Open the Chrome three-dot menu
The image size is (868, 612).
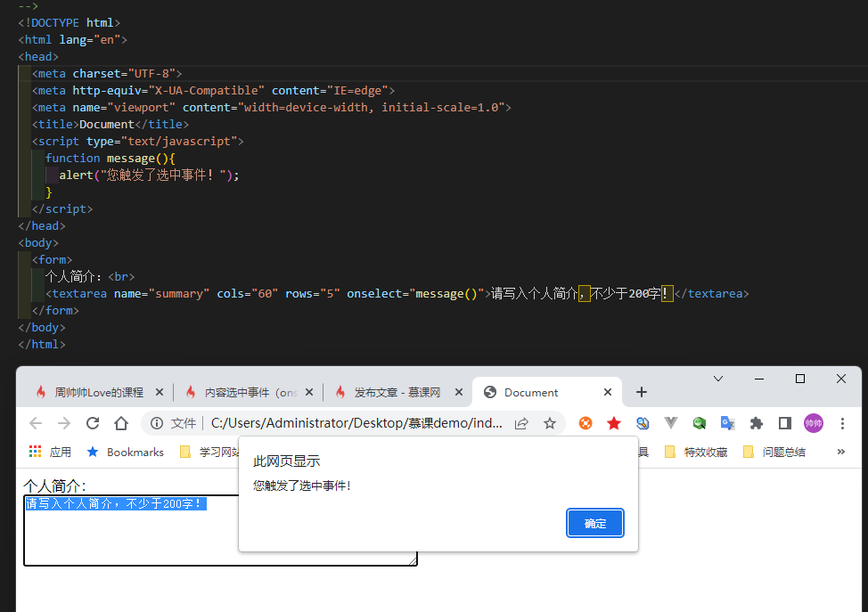(x=842, y=423)
